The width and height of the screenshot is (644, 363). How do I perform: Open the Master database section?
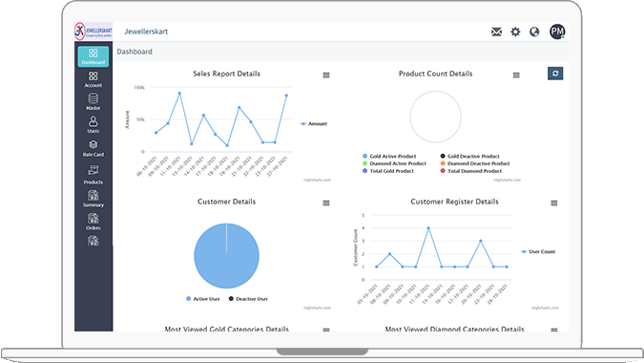pyautogui.click(x=93, y=102)
